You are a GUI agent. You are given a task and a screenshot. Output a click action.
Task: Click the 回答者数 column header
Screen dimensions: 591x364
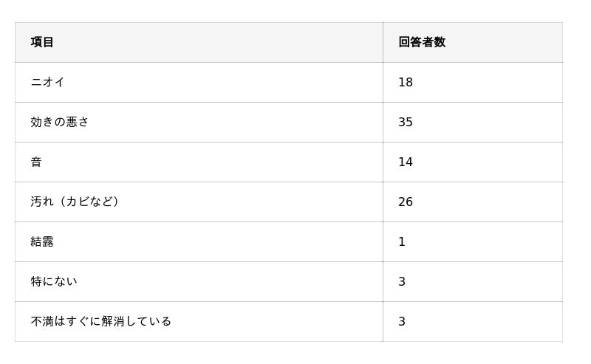pyautogui.click(x=422, y=42)
